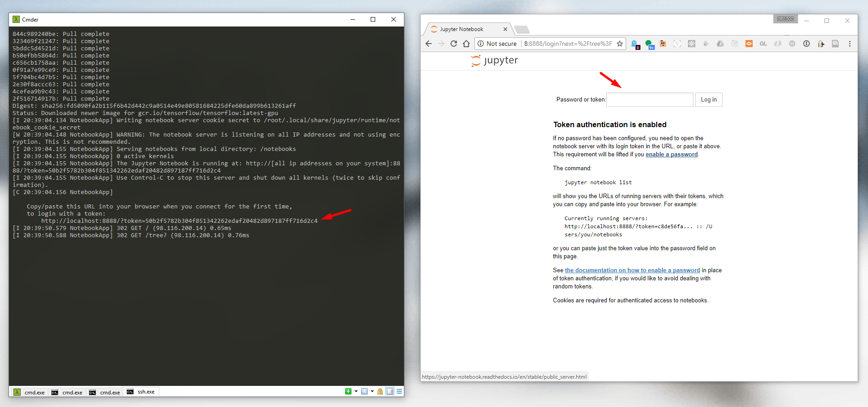Open the Google Drive extension icon
Screen dimensions: 868x407
pyautogui.click(x=721, y=44)
